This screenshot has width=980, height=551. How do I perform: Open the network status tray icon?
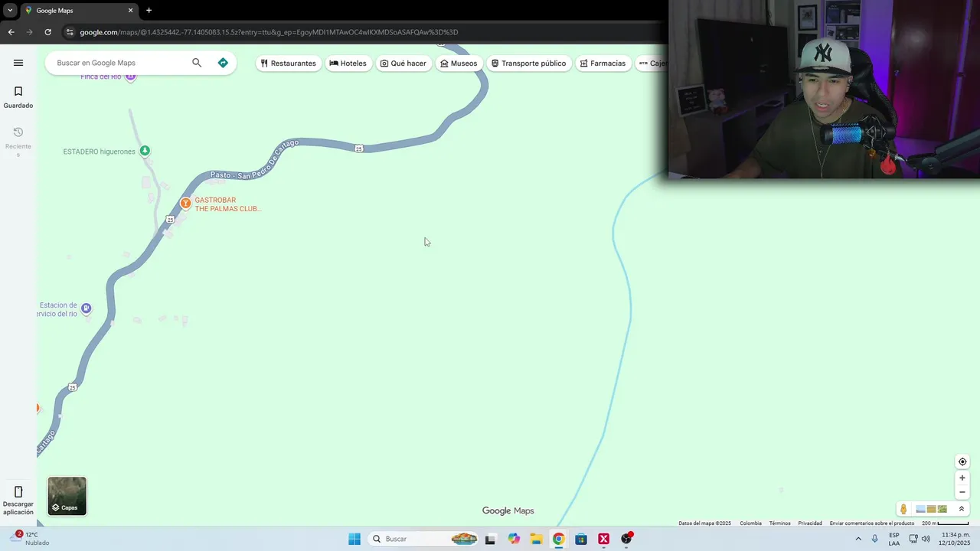coord(913,539)
